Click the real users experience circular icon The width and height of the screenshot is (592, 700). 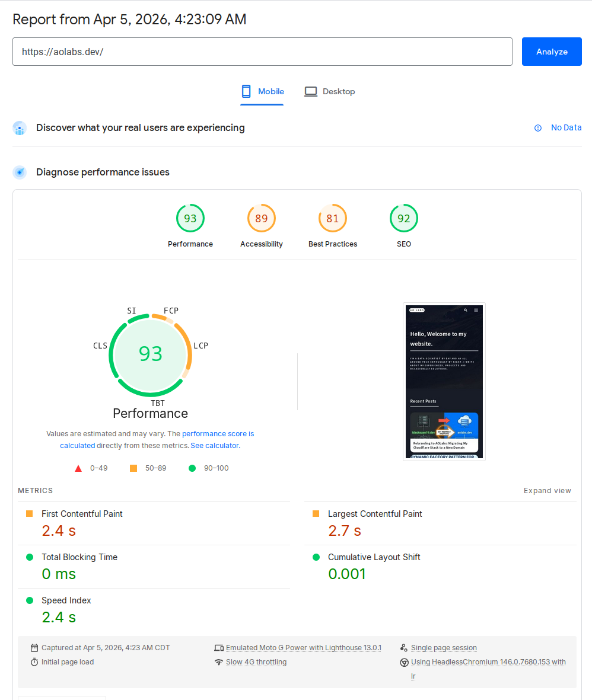20,127
